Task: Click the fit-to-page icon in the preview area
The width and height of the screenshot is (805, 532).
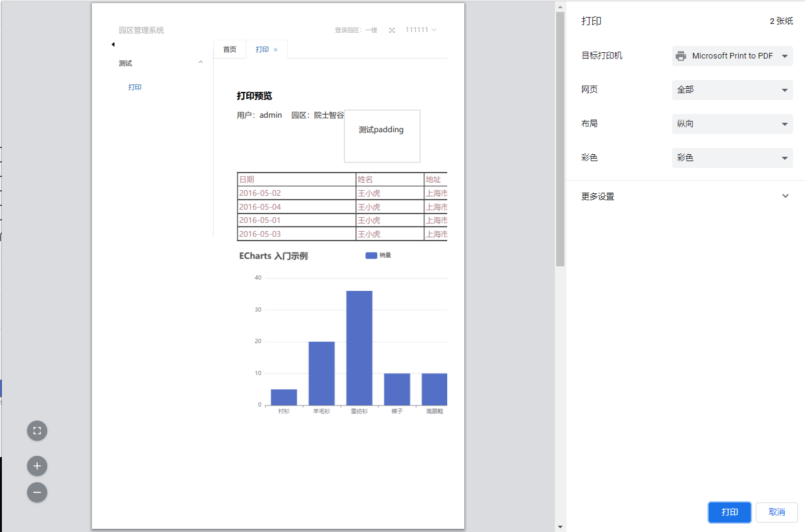Action: [37, 431]
